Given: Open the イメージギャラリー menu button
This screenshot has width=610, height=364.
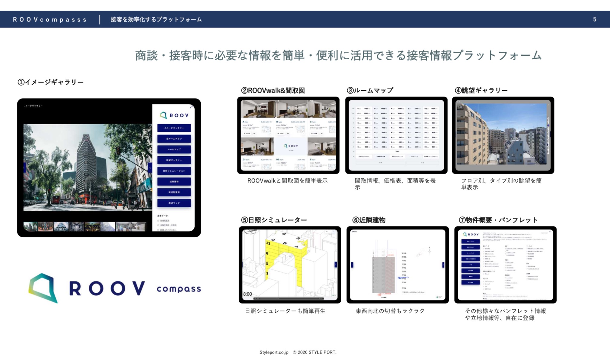Looking at the screenshot, I should 174,128.
